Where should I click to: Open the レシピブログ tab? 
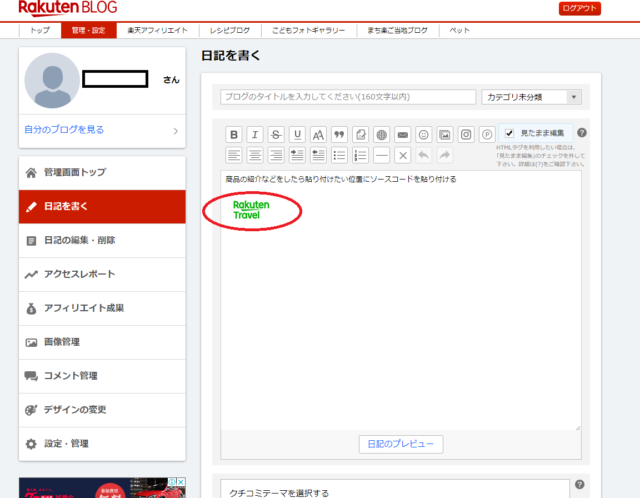click(x=230, y=30)
